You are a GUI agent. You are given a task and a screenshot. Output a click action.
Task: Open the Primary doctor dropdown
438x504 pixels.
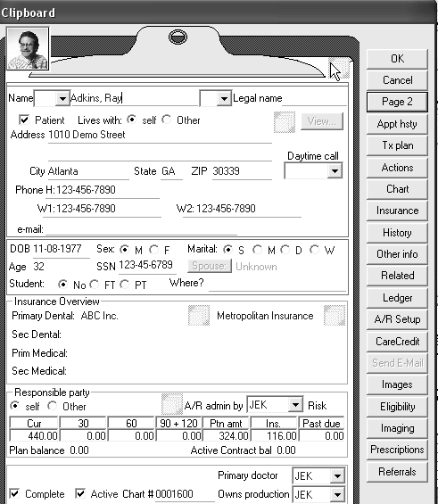[337, 476]
